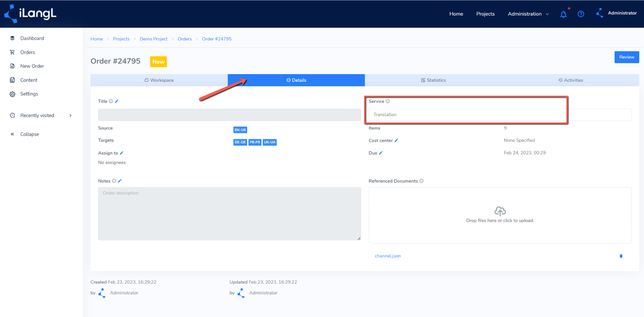This screenshot has width=644, height=317.
Task: Show Referenced Documents info icon
Action: (x=421, y=181)
